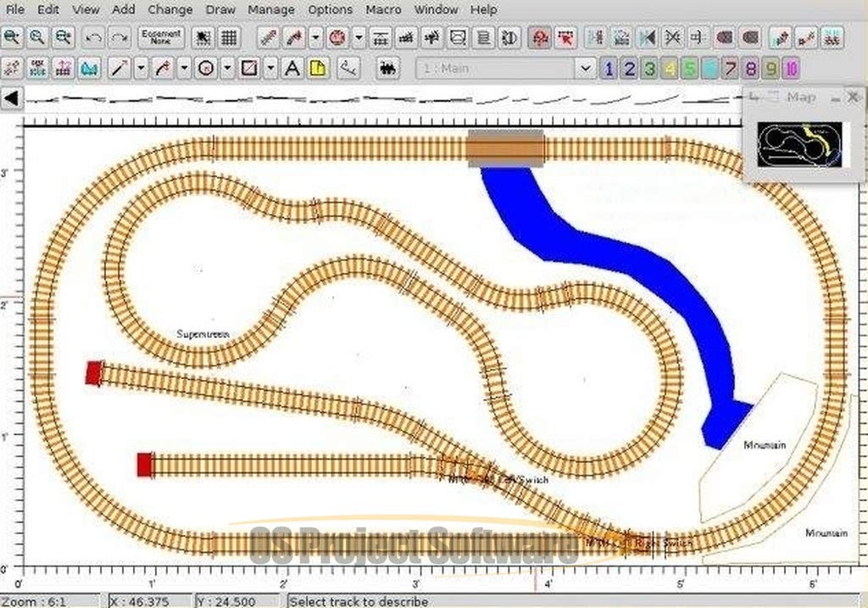This screenshot has height=608, width=868.
Task: Redo using the right curved arrow icon
Action: (119, 37)
